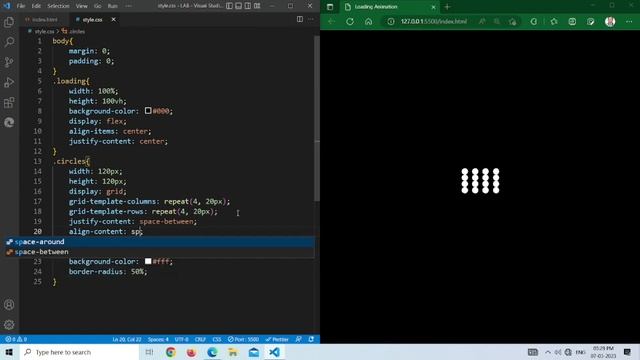
Task: Stop Live Server via Port: 5500
Action: pos(243,339)
